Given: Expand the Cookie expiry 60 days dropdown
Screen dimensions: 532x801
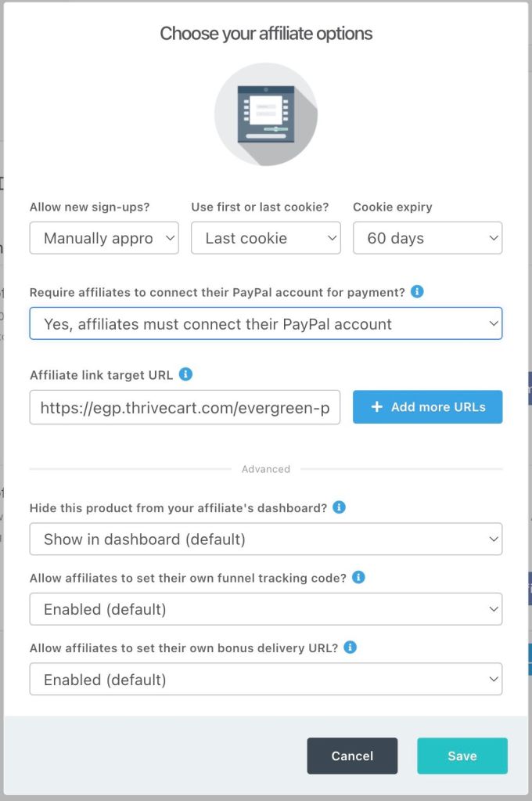Looking at the screenshot, I should pos(427,238).
